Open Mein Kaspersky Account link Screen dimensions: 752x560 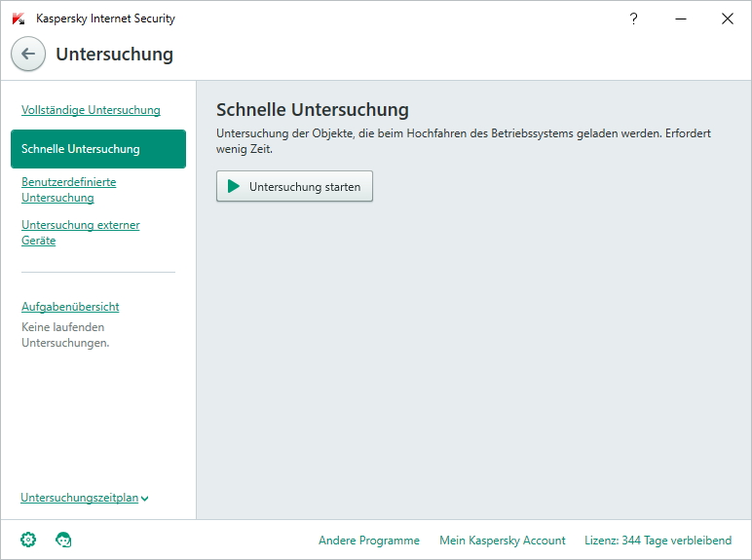(502, 541)
